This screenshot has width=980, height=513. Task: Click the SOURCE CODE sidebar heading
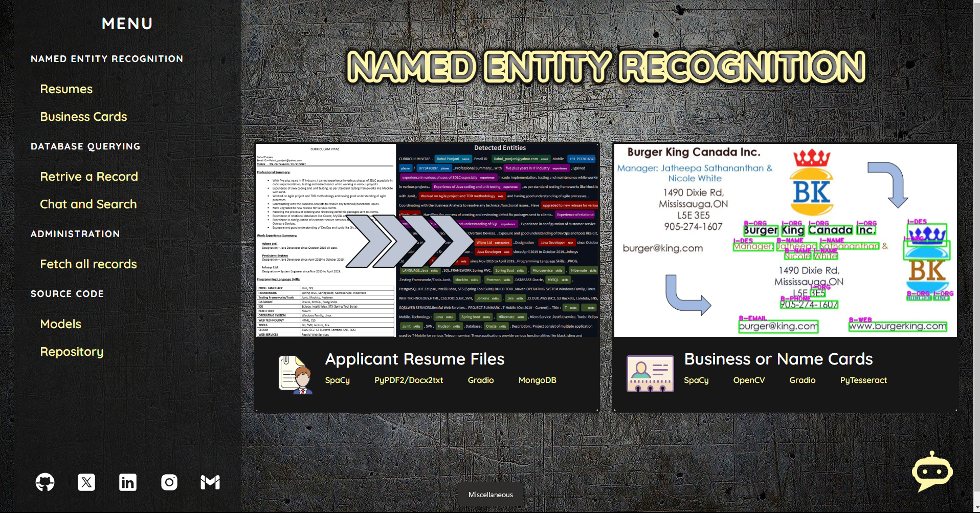(x=67, y=294)
